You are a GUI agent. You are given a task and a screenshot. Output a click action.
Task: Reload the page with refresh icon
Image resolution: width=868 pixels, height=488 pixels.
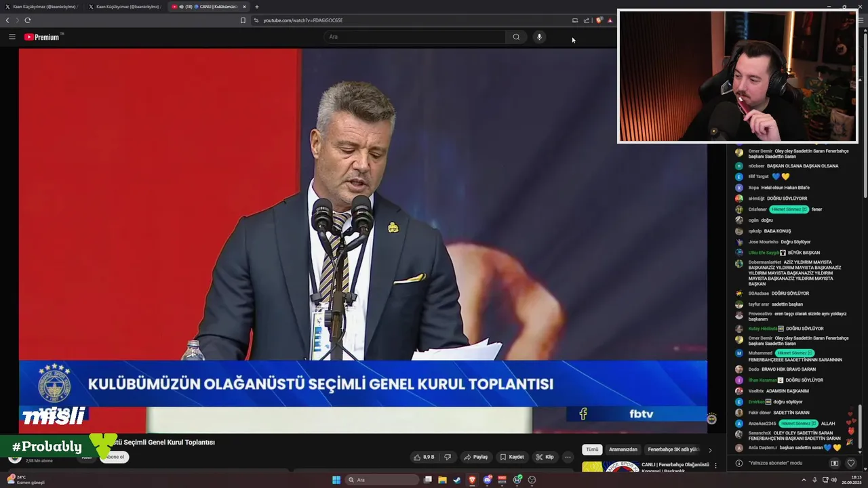click(28, 20)
